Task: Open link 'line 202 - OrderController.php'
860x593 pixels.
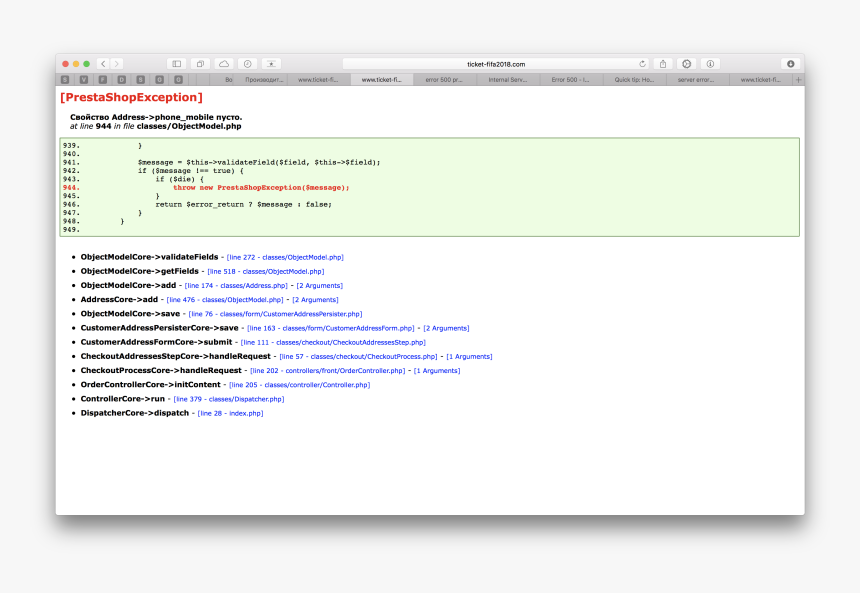Action: pyautogui.click(x=328, y=371)
